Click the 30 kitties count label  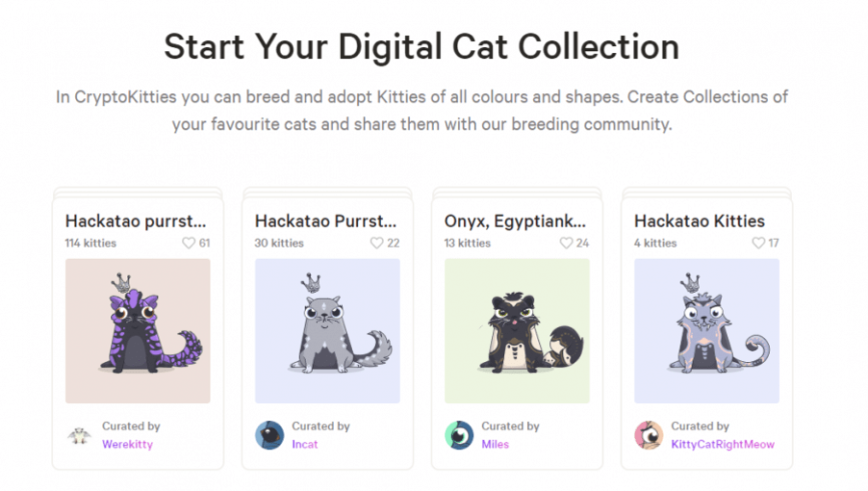(279, 243)
